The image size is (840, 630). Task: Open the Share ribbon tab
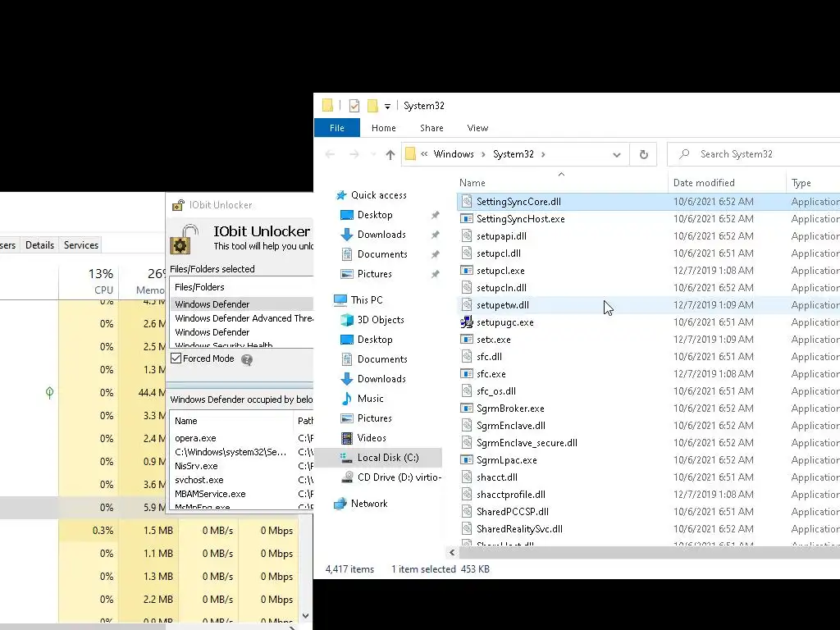click(431, 128)
